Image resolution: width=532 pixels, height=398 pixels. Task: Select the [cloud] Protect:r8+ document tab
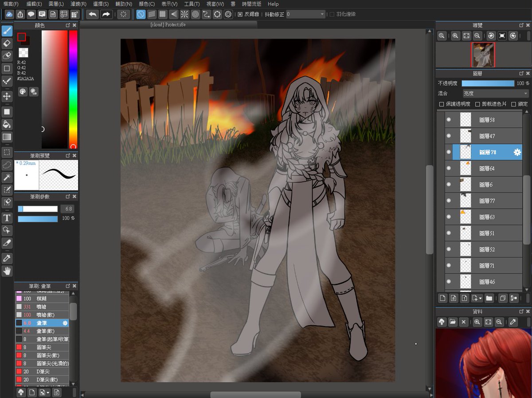click(x=168, y=25)
